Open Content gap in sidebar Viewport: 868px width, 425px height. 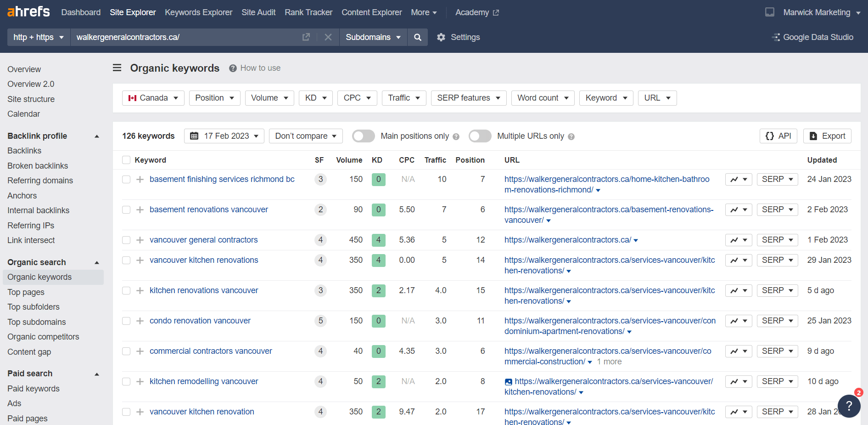coord(29,352)
